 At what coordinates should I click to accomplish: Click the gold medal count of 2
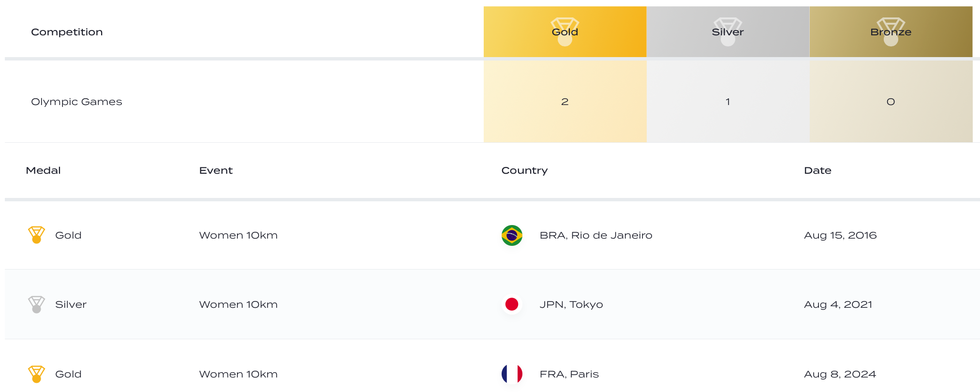pyautogui.click(x=564, y=102)
